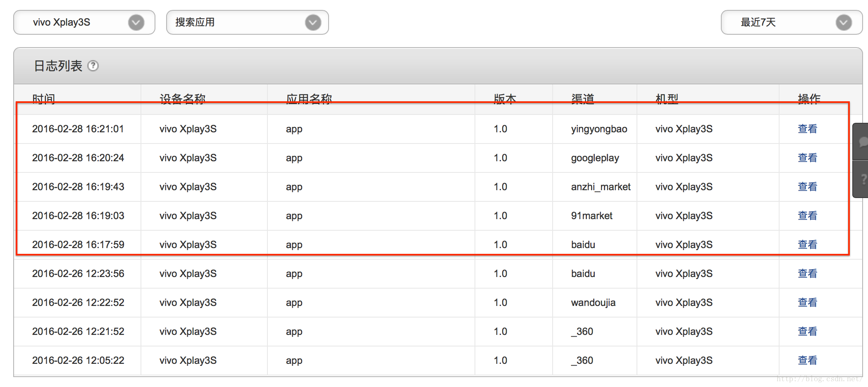The height and width of the screenshot is (387, 868).
Task: View log from 2016-02-26 12:22:52
Action: (807, 303)
